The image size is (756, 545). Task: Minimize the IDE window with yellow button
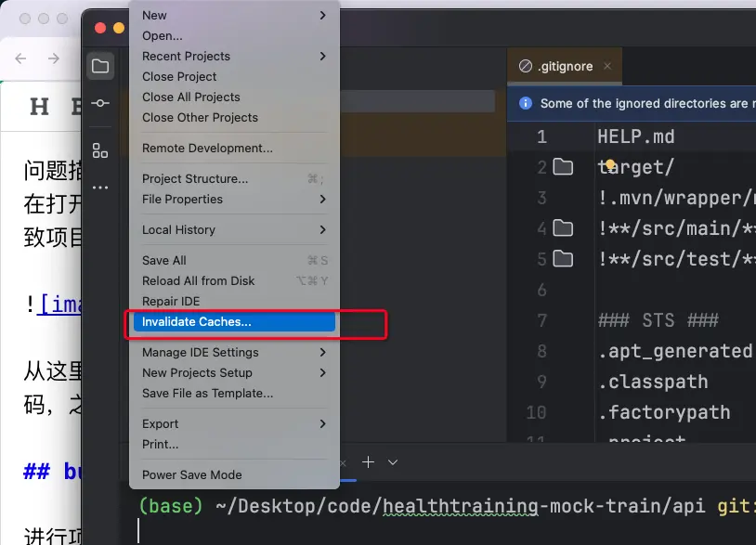coord(119,28)
